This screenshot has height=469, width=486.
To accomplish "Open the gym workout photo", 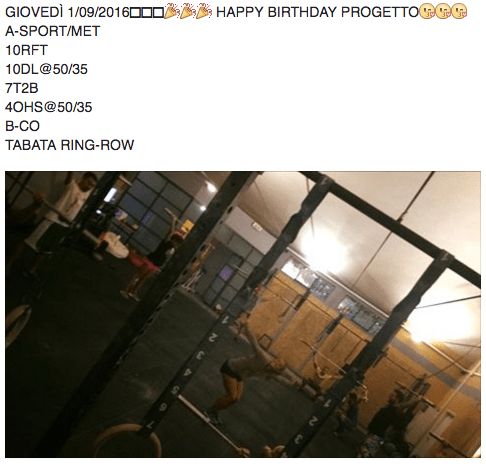I will pyautogui.click(x=243, y=314).
